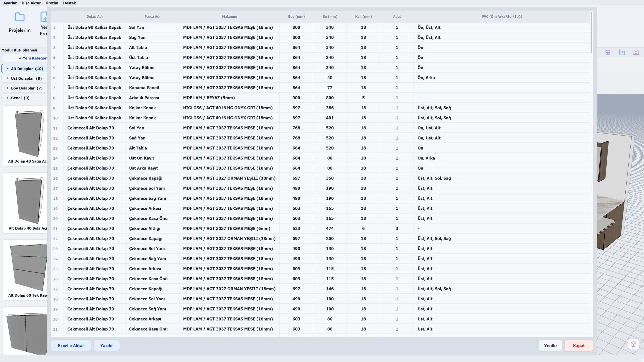The image size is (644, 362).
Task: Click the 3D cube view icon
Action: tap(634, 344)
